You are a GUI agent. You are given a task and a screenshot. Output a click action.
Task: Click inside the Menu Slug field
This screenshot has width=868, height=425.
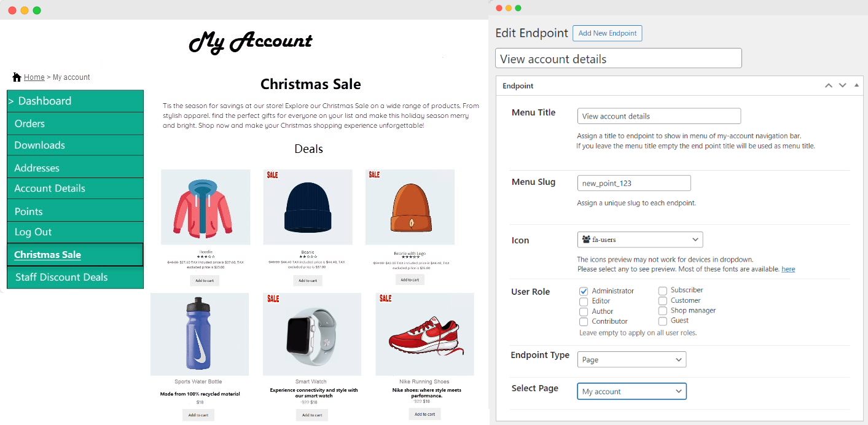(x=633, y=182)
